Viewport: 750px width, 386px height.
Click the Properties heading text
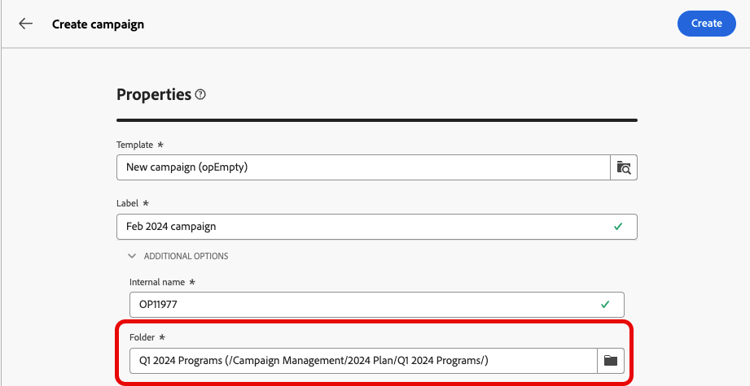[154, 94]
